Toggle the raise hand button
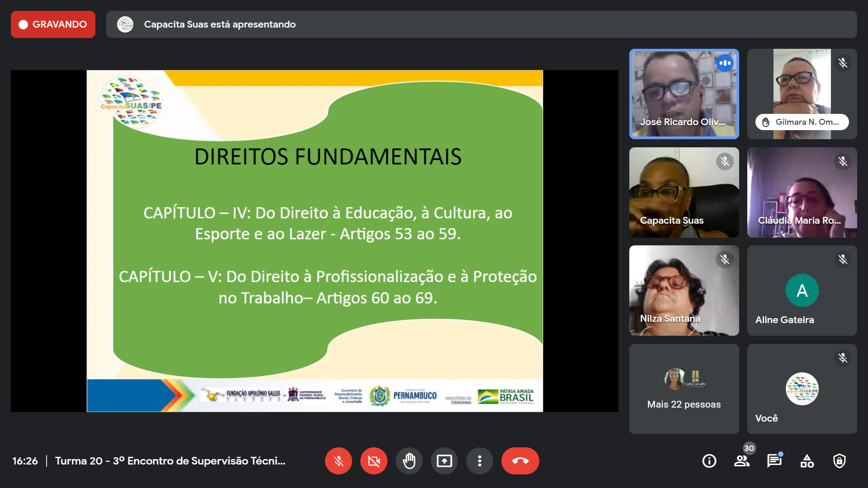The height and width of the screenshot is (488, 868). point(409,461)
